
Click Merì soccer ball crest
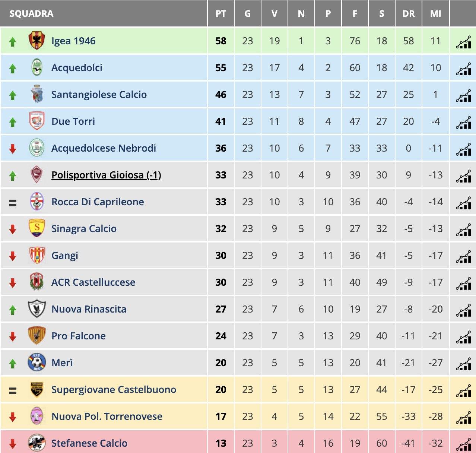[37, 362]
